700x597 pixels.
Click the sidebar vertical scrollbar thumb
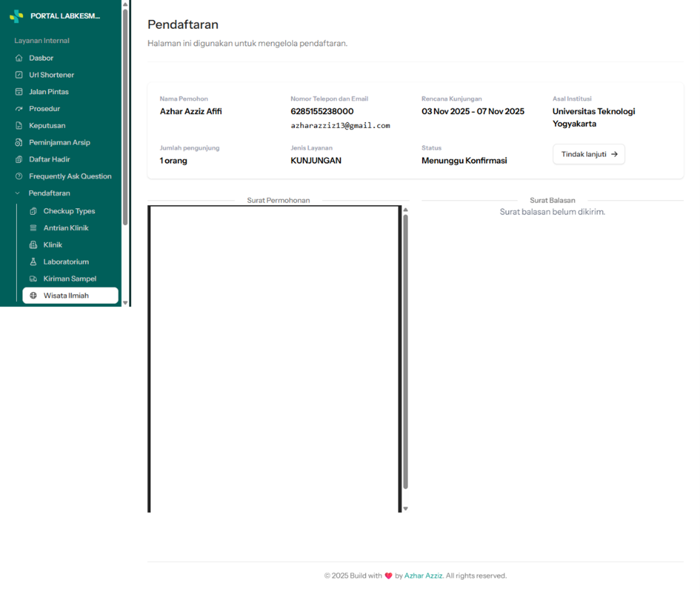[x=126, y=118]
